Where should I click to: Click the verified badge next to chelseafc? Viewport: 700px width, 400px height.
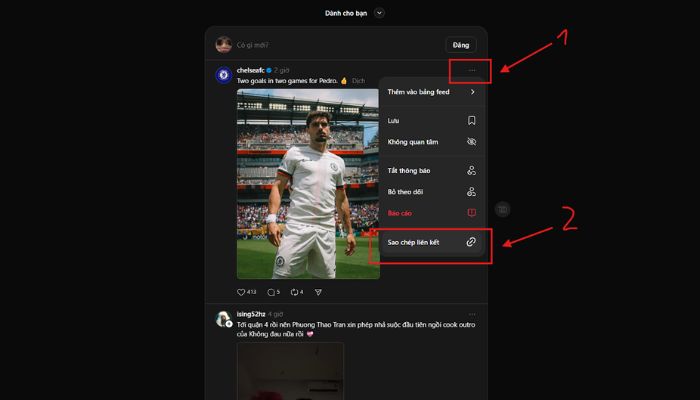point(269,70)
